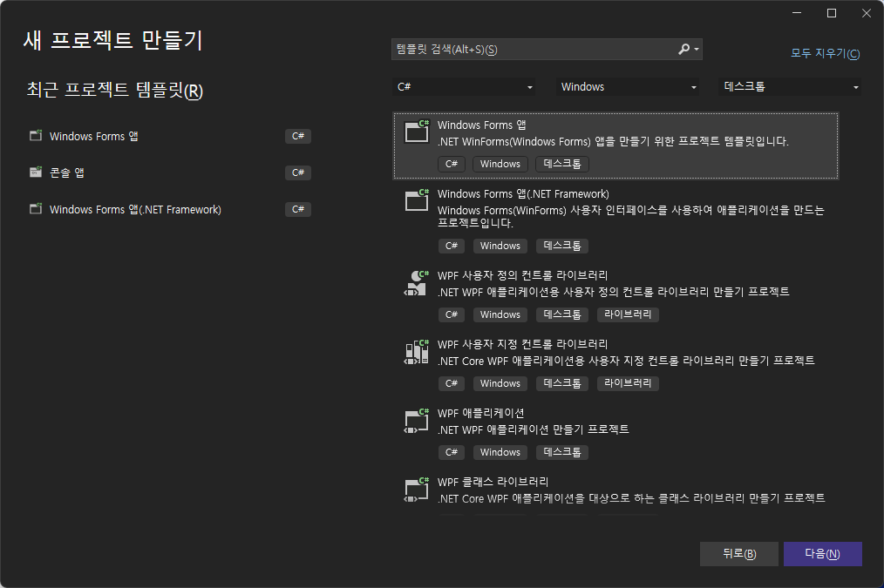Image resolution: width=884 pixels, height=588 pixels.
Task: Click the 최근 프로젝트 템플릿 heading
Action: pos(115,90)
